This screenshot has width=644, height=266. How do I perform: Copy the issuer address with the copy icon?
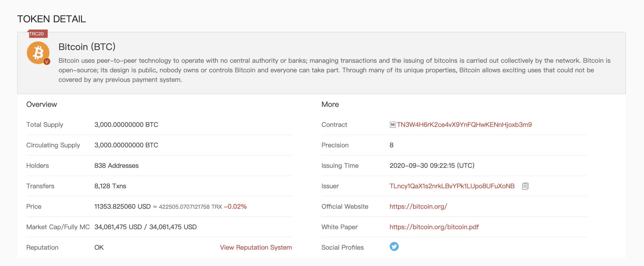(x=525, y=186)
